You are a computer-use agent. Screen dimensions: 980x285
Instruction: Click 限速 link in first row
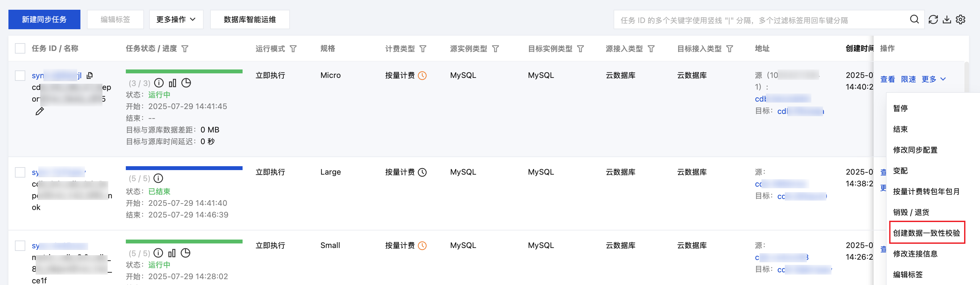[908, 79]
